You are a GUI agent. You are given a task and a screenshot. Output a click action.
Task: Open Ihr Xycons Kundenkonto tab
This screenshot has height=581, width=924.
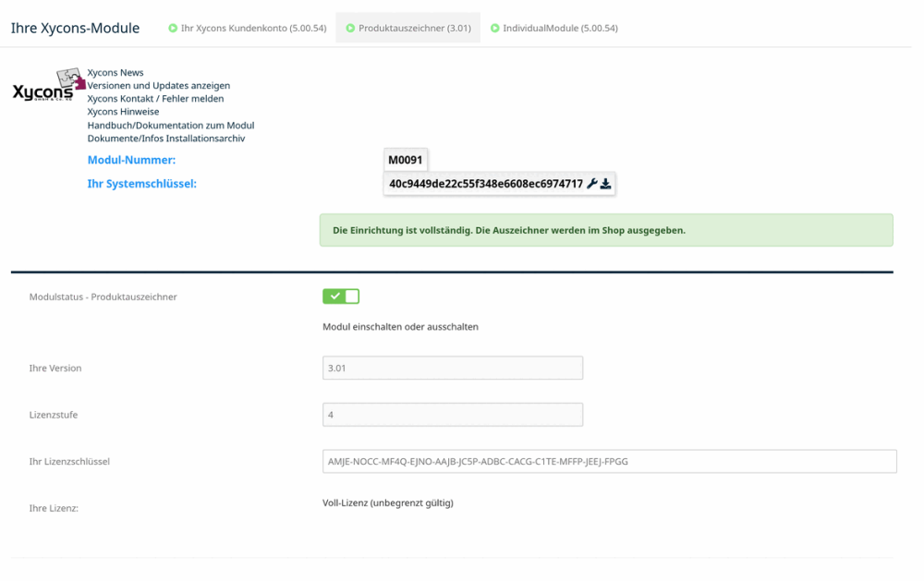click(x=248, y=29)
